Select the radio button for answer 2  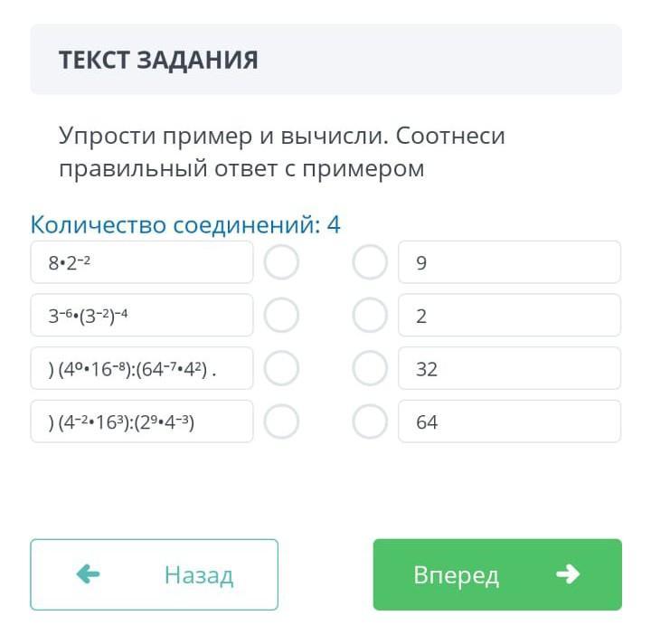(x=370, y=315)
